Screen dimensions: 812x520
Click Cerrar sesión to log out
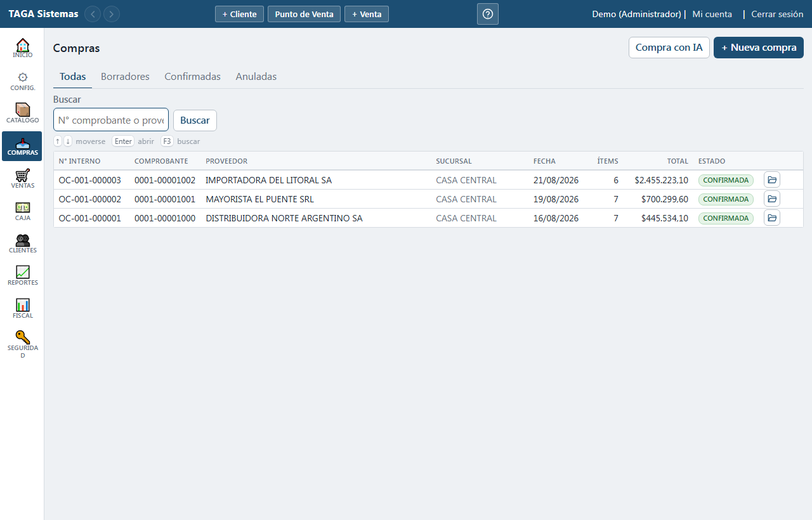(x=777, y=14)
